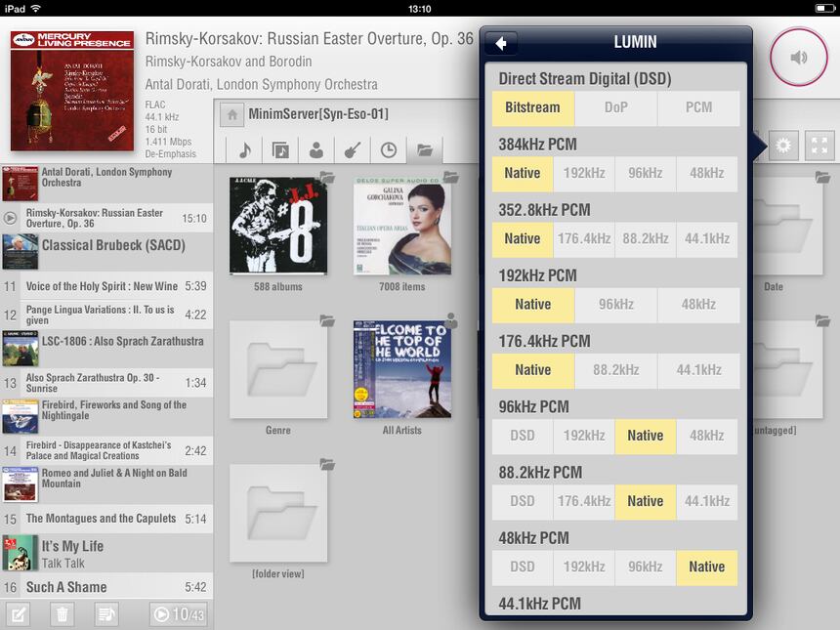Toggle fullscreen expand icon
The height and width of the screenshot is (630, 840).
[x=819, y=146]
